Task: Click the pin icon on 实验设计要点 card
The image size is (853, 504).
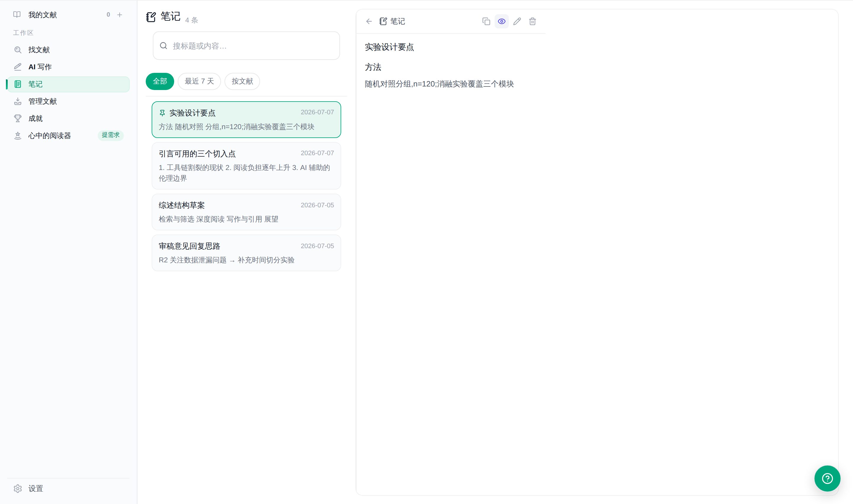Action: point(162,113)
